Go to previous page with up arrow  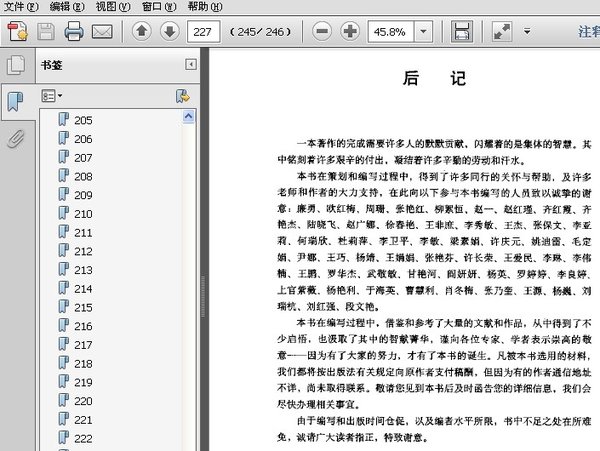(141, 32)
